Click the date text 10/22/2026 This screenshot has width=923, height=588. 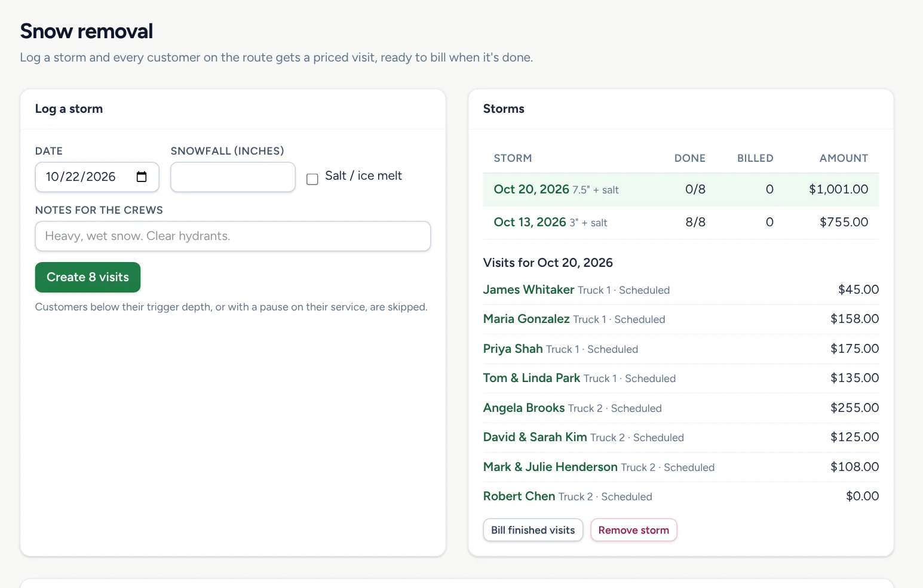(x=81, y=177)
